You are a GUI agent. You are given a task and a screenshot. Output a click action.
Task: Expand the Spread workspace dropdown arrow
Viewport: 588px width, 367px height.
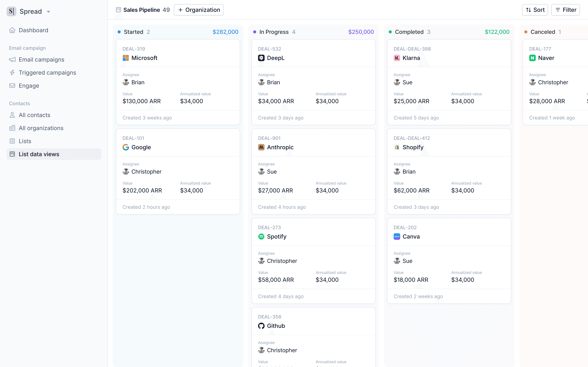pyautogui.click(x=48, y=12)
